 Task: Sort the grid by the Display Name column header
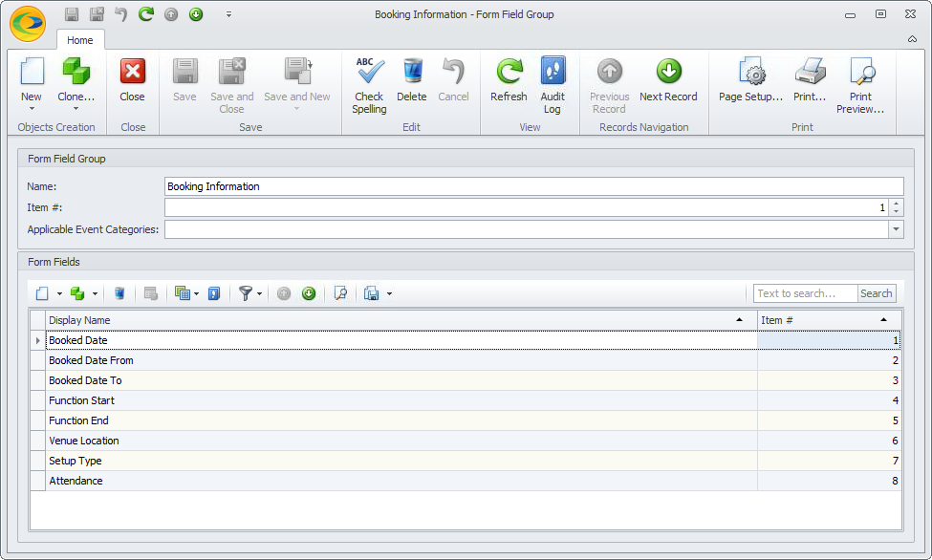pyautogui.click(x=401, y=320)
